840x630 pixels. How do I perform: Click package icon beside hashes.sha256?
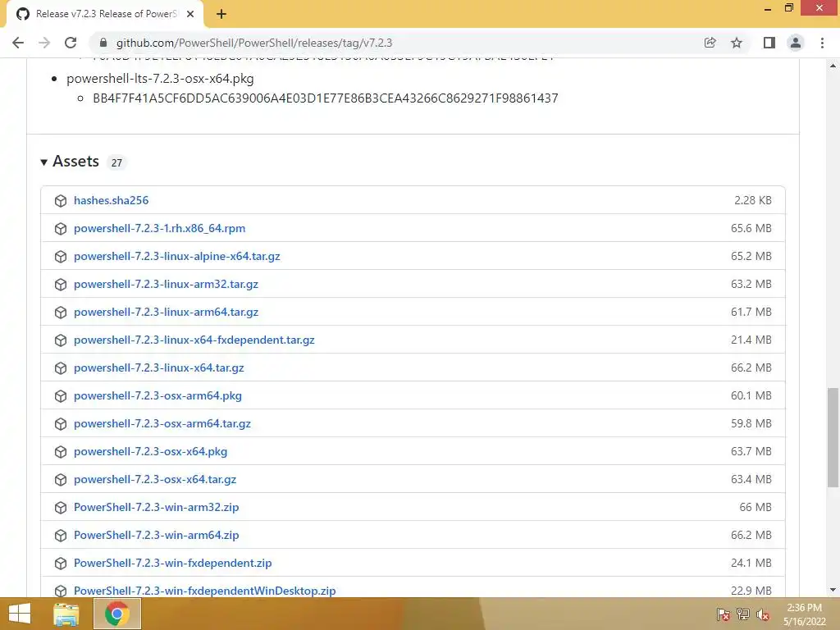pyautogui.click(x=61, y=201)
